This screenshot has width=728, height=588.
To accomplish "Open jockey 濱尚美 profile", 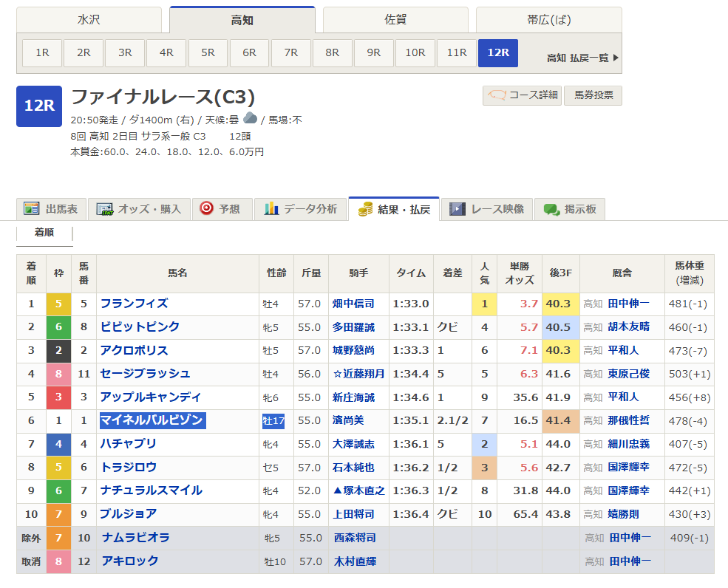I will point(348,420).
